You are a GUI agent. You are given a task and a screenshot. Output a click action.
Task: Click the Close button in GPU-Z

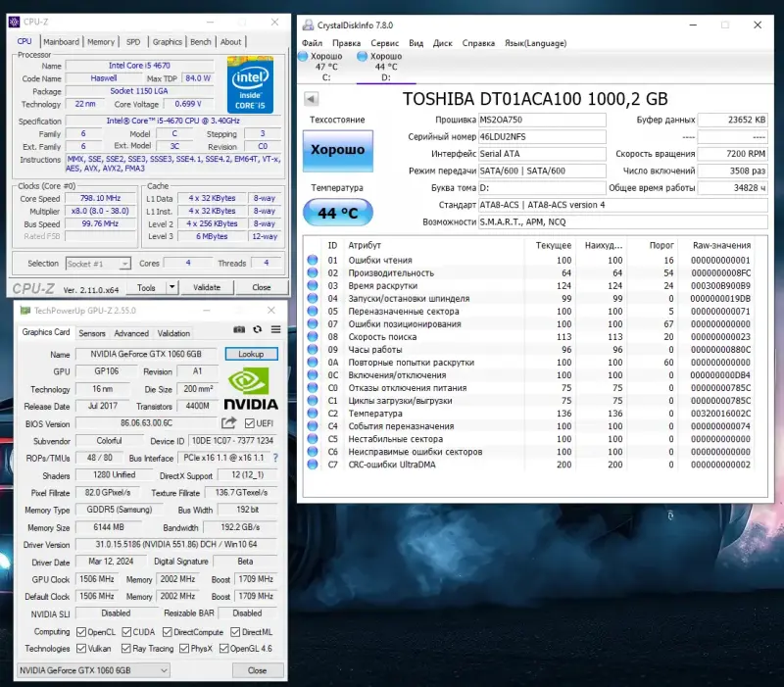258,670
